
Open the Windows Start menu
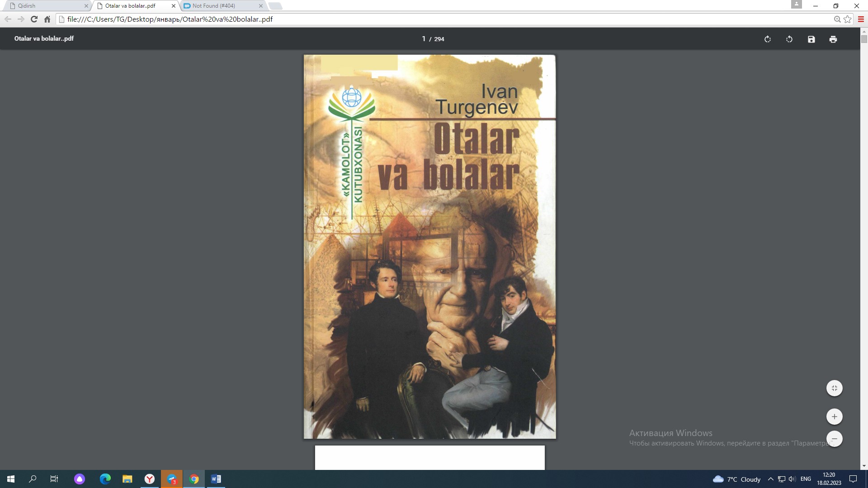[x=11, y=479]
